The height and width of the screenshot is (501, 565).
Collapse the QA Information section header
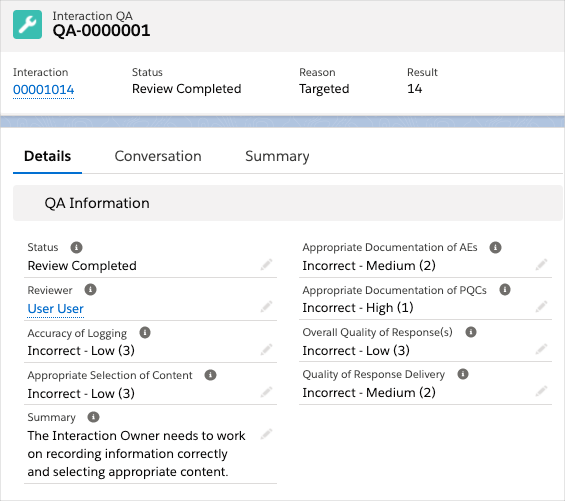288,203
